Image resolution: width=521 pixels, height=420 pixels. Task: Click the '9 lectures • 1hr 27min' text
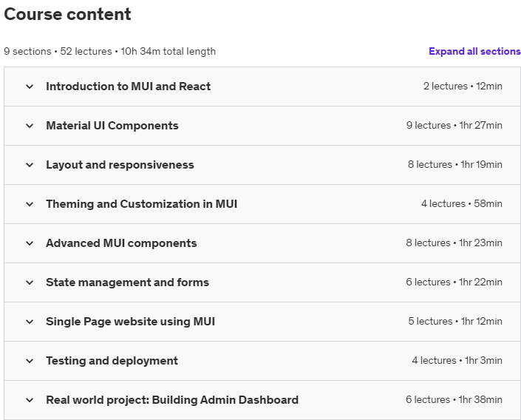[454, 126]
